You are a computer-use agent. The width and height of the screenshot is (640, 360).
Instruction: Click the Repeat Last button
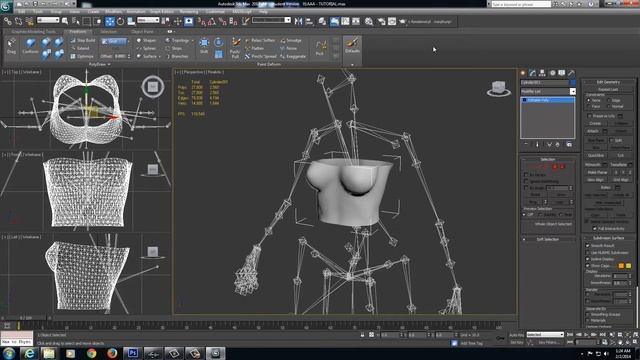click(x=608, y=89)
